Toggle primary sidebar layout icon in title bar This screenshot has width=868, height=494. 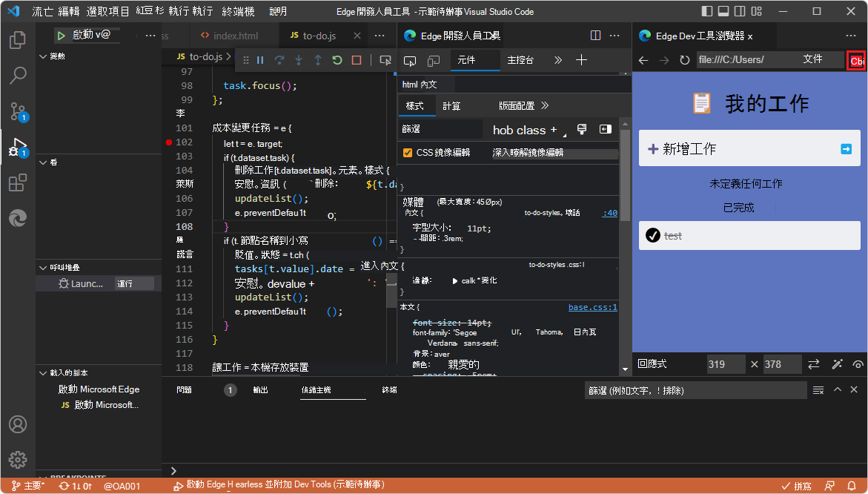click(x=706, y=11)
